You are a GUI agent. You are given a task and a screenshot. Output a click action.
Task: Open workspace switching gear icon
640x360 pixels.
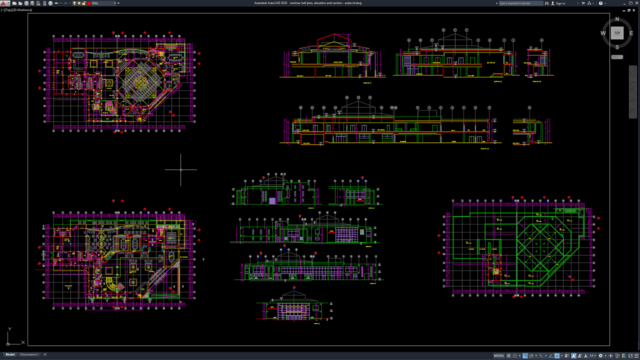[x=600, y=356]
